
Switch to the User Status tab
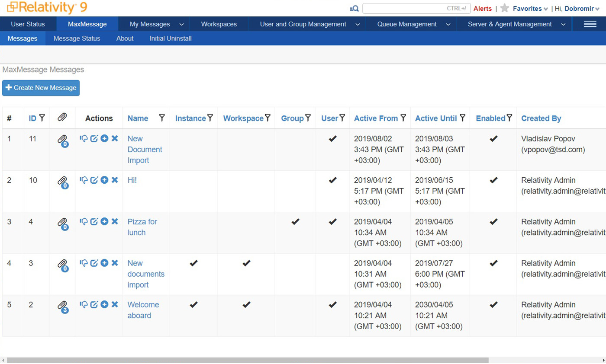tap(28, 24)
